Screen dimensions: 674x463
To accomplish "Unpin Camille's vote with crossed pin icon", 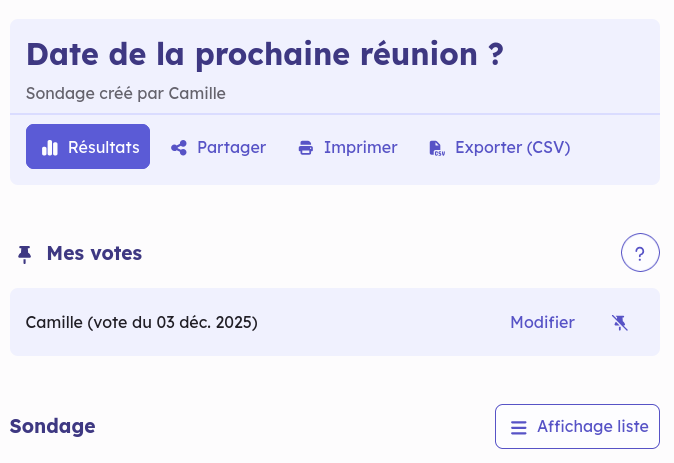I will 620,322.
